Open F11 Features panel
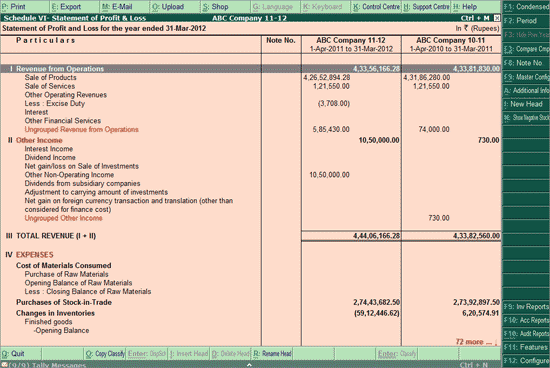 [x=526, y=347]
